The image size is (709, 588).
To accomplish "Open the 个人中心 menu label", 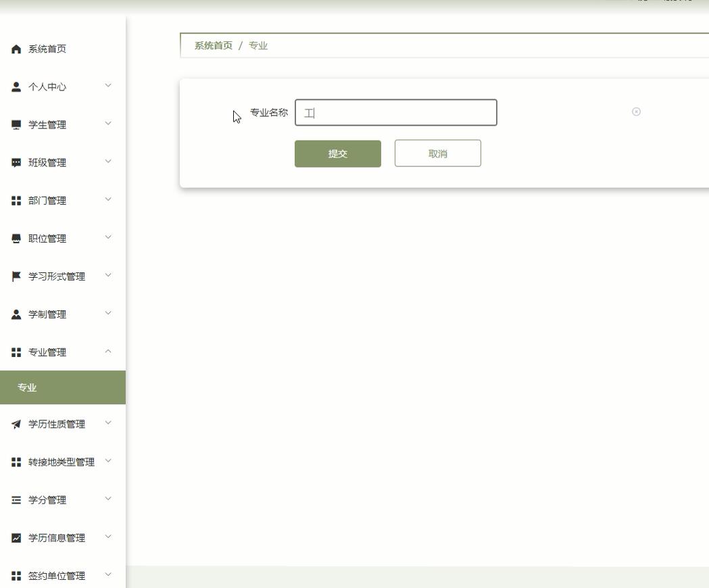I will pyautogui.click(x=47, y=87).
